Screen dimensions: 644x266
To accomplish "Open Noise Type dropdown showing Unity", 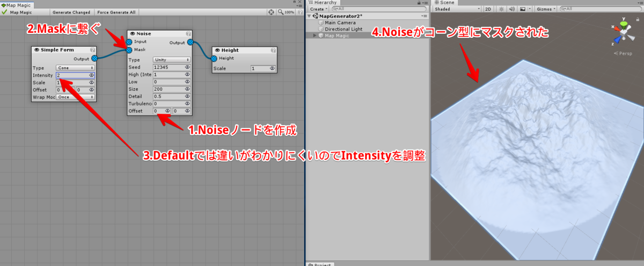I will (172, 60).
